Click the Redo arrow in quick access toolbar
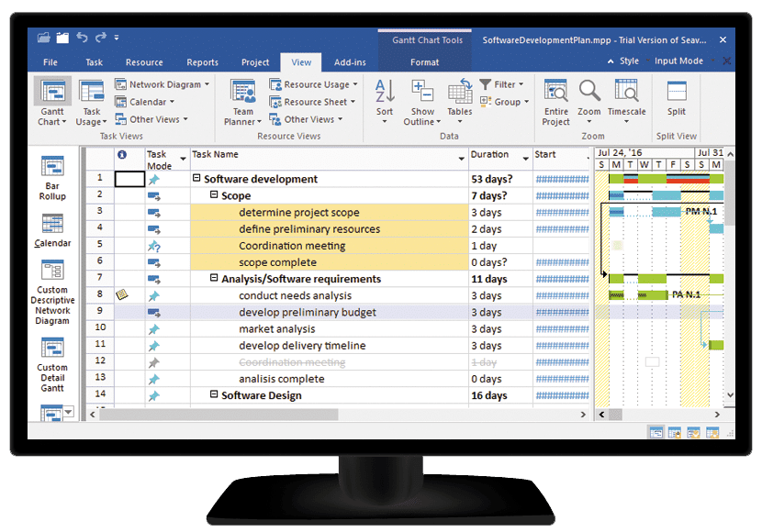Viewport: 762px width, 532px height. coord(101,38)
